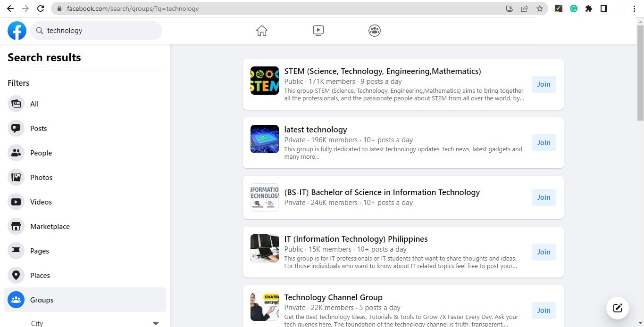The image size is (644, 327).
Task: Click the 'Private · 246K members' text
Action: pos(321,203)
